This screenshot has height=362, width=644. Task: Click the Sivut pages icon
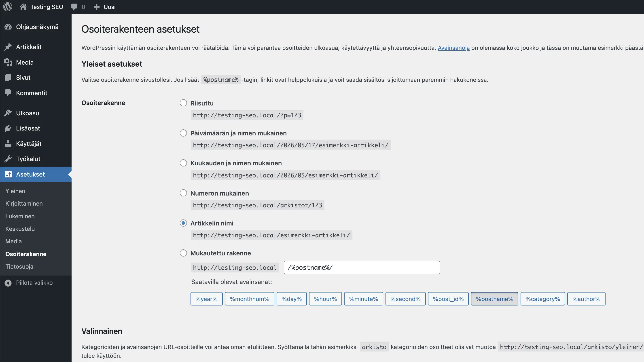tap(8, 78)
